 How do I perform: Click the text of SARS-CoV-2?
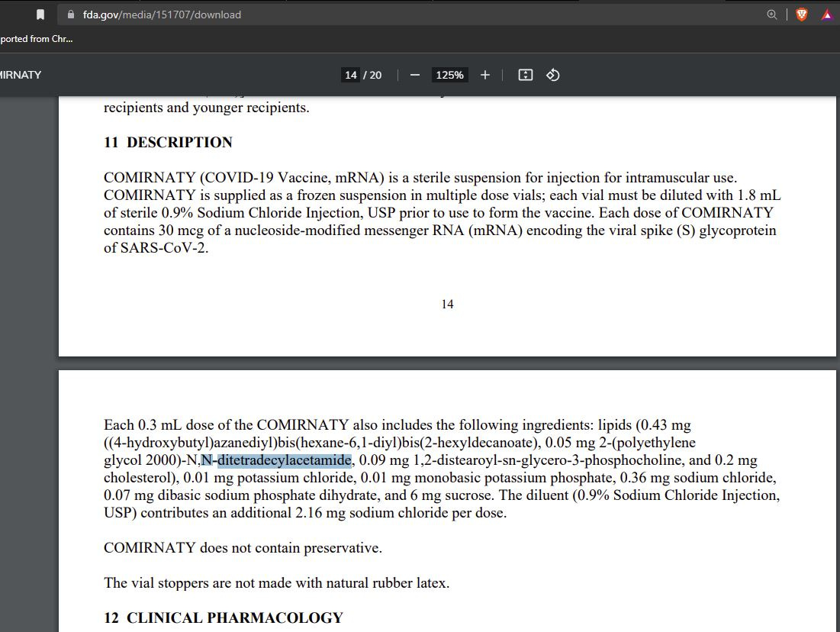pos(156,248)
